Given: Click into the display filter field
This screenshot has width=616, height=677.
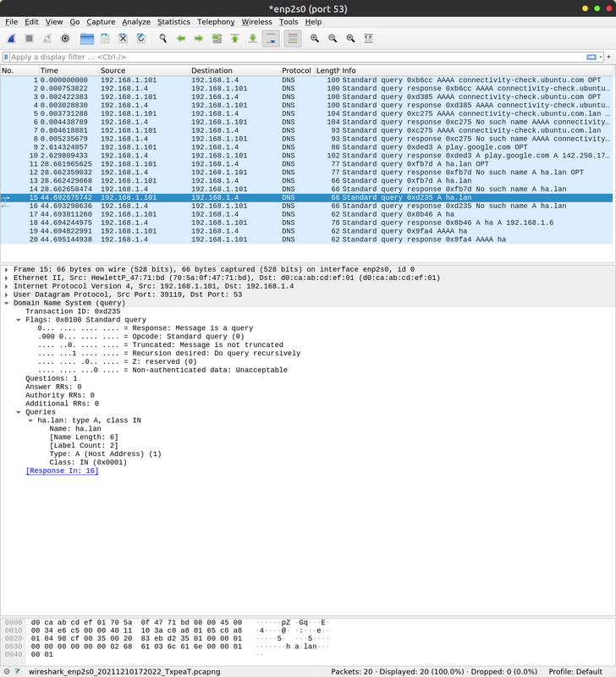Looking at the screenshot, I should 298,57.
